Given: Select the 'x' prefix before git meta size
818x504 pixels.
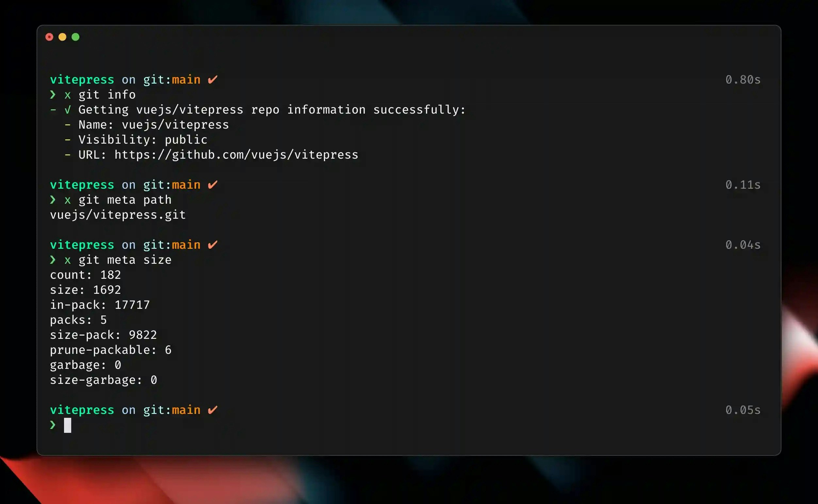Looking at the screenshot, I should click(x=68, y=260).
